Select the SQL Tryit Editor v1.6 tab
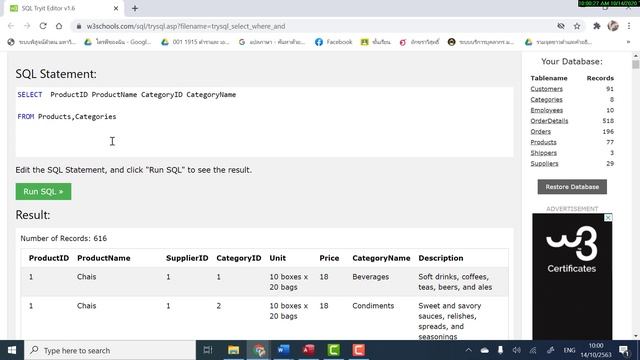640x360 pixels. 64,8
